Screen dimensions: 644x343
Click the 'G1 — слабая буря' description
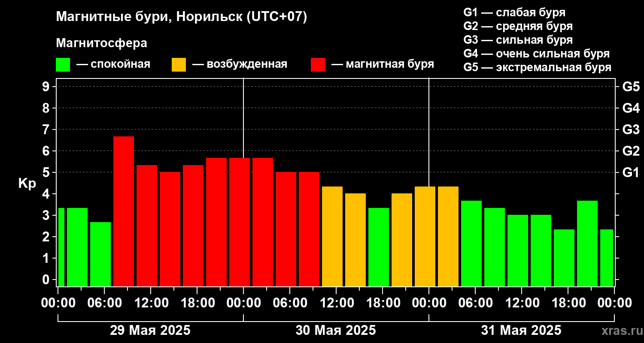[514, 12]
